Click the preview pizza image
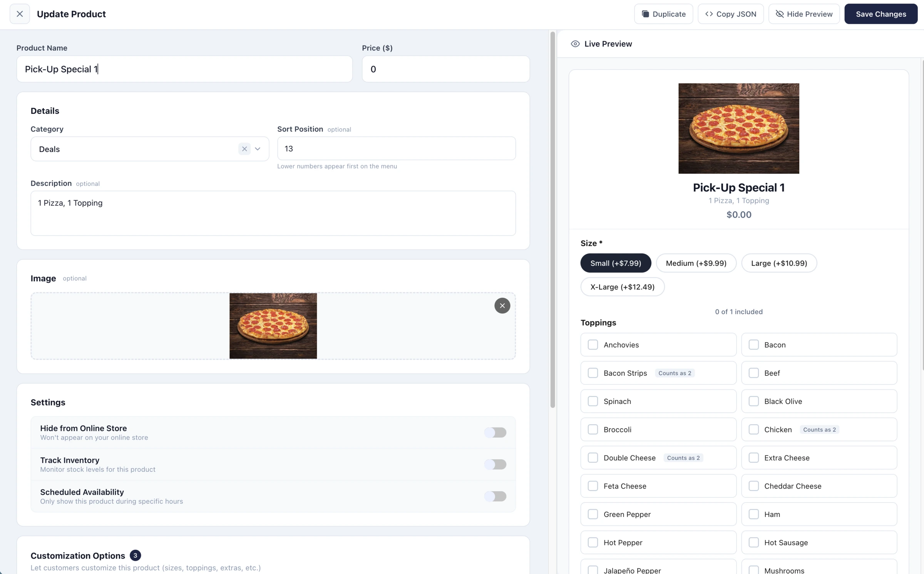The height and width of the screenshot is (574, 924). (x=738, y=128)
